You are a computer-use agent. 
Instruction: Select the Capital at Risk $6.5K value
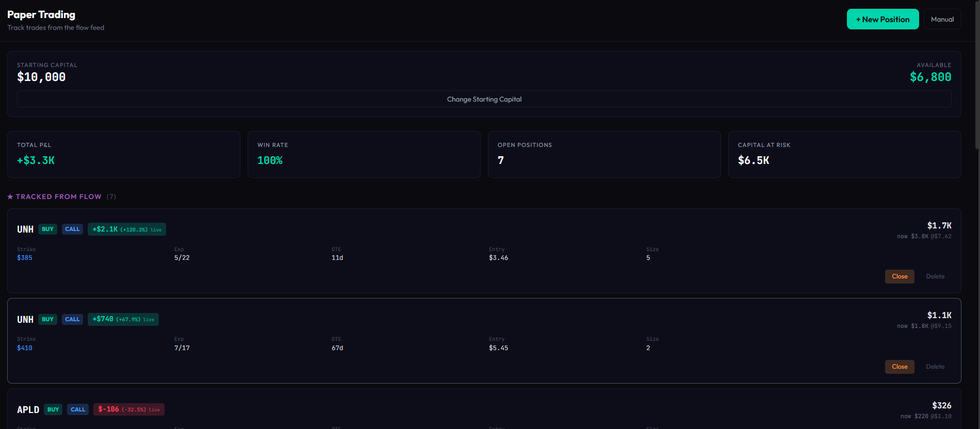pyautogui.click(x=754, y=160)
